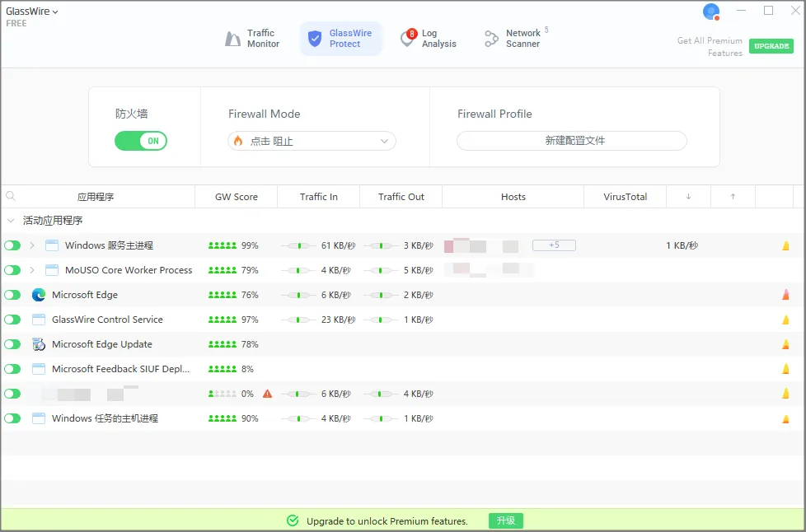Toggle firewall for the 0% score app
This screenshot has height=532, width=806.
click(12, 394)
